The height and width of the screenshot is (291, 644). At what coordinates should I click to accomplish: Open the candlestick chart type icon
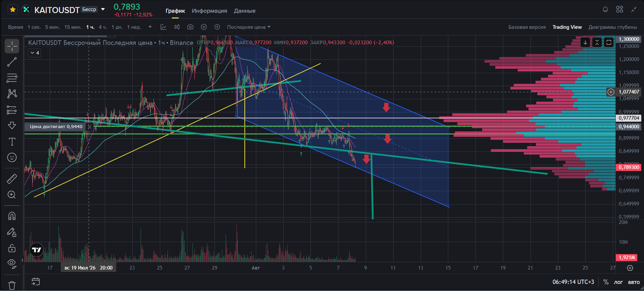(x=177, y=27)
